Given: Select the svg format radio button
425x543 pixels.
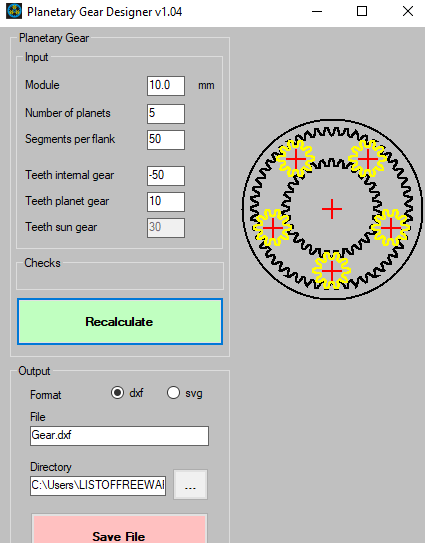Looking at the screenshot, I should click(173, 393).
